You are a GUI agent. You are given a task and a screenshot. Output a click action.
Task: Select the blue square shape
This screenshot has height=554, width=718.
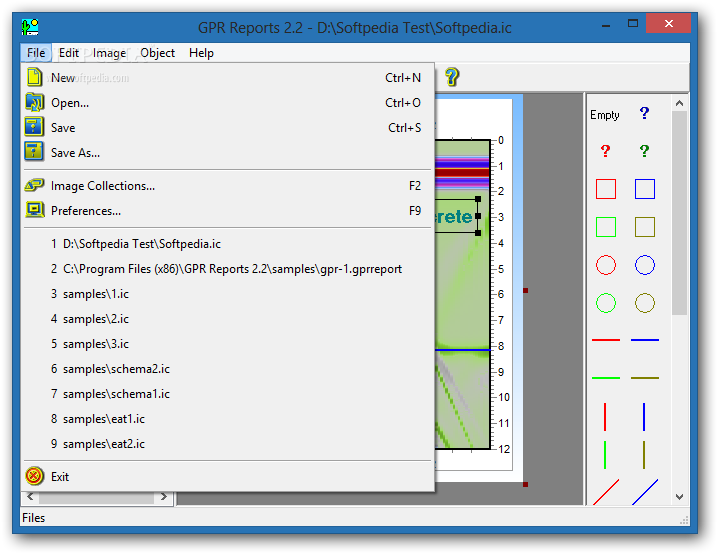[x=644, y=189]
